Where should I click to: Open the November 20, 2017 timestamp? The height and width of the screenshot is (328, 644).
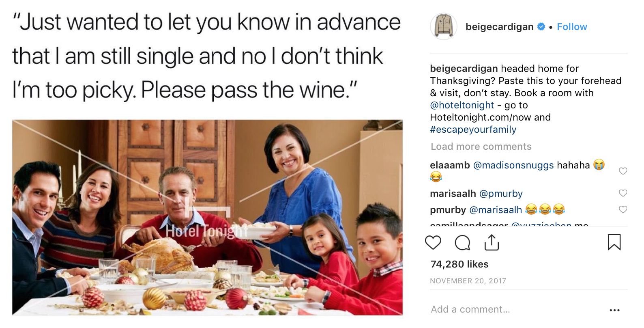(x=468, y=281)
